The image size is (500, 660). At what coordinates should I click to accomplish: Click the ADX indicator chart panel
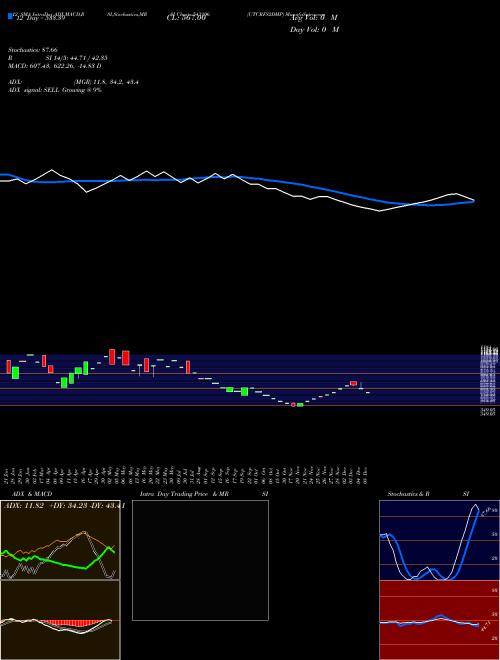tap(60, 540)
